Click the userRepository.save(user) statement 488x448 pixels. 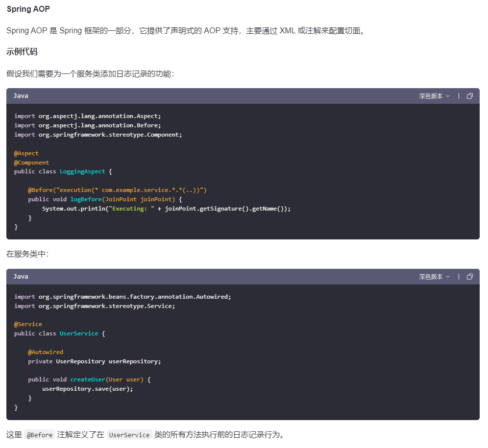[87, 389]
